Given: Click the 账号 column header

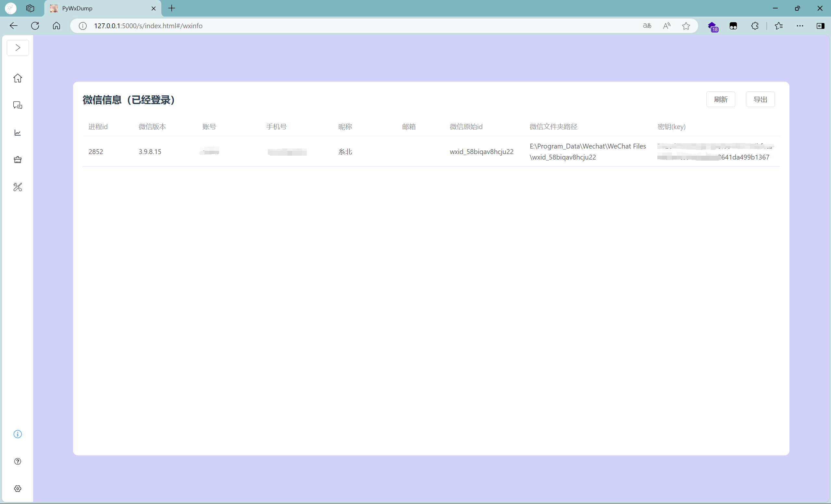Looking at the screenshot, I should pos(209,127).
